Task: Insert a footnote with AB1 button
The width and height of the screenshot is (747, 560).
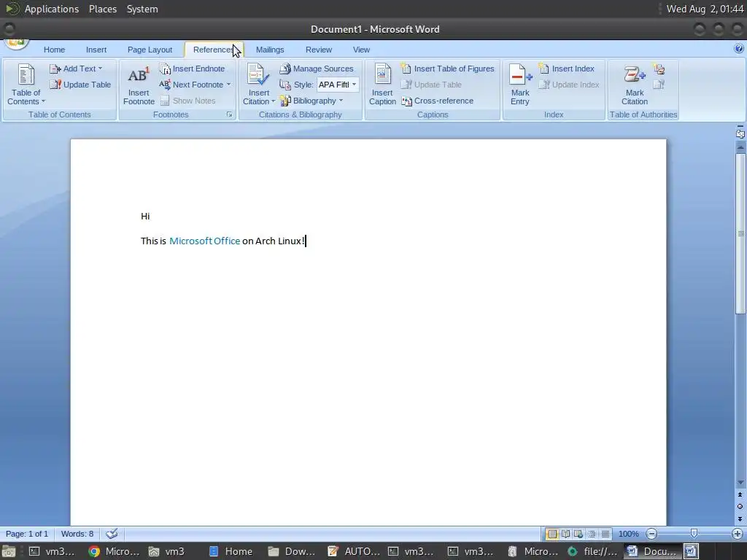Action: coord(139,85)
